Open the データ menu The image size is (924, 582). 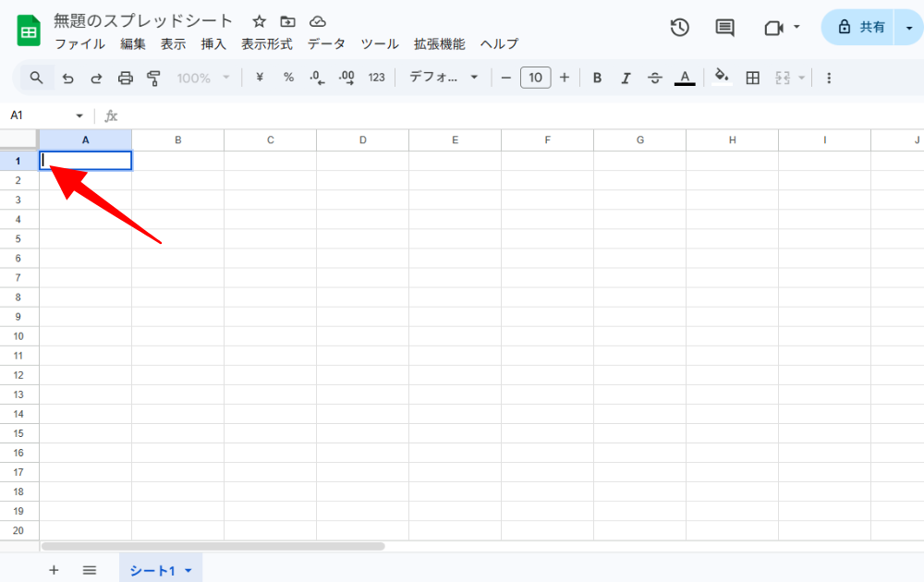(326, 44)
